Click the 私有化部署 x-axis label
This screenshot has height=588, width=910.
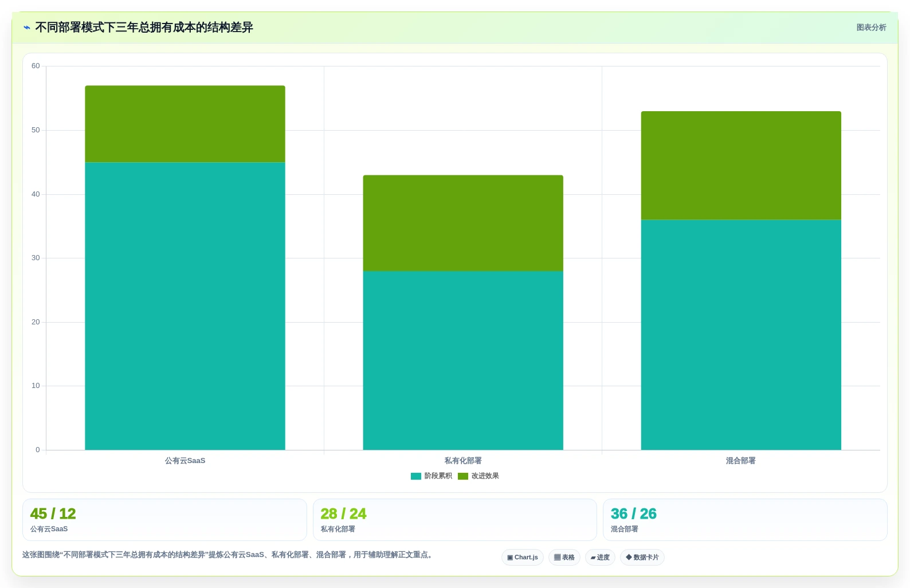click(463, 461)
